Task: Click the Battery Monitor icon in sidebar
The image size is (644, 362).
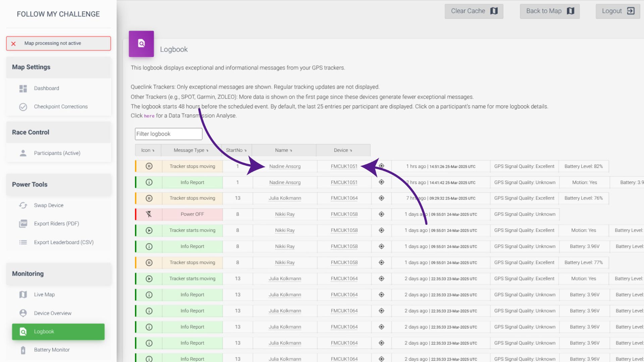Action: (23, 350)
